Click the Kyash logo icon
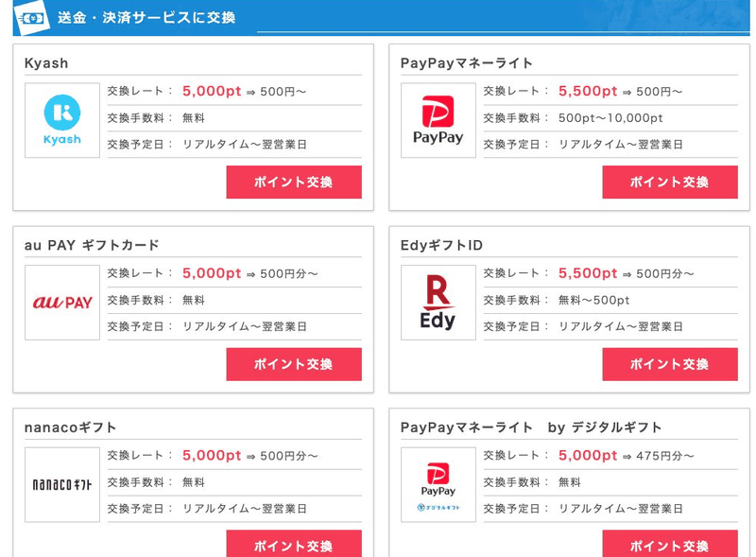 click(x=62, y=120)
